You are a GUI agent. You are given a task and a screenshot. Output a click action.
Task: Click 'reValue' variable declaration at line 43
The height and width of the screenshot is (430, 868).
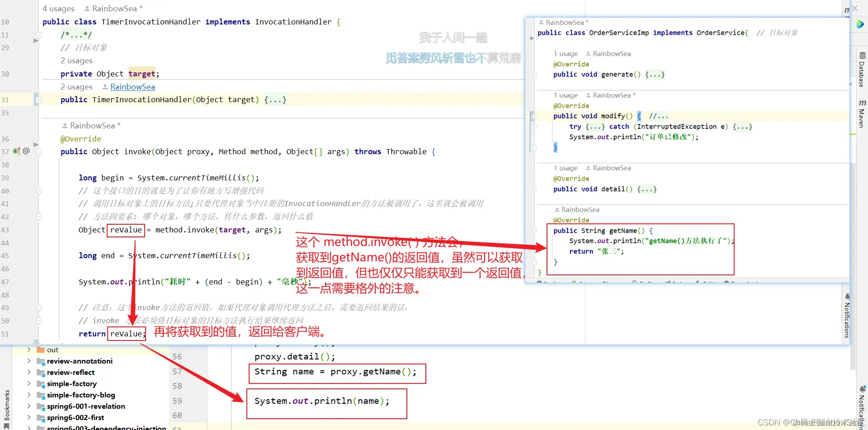click(126, 230)
